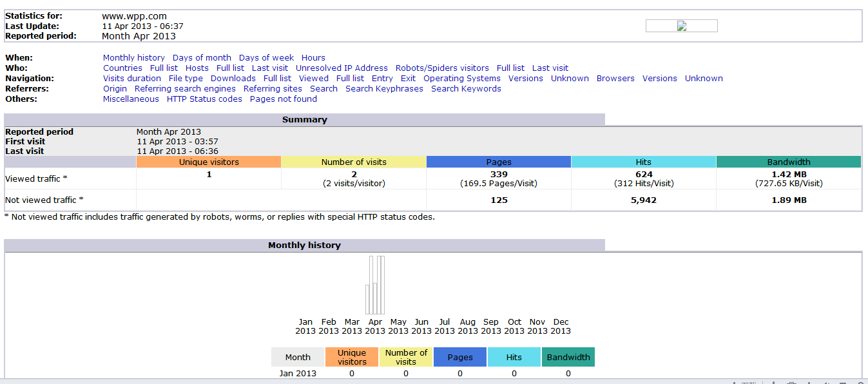Click the '11 Apr 2013 - 06:37' last update
The width and height of the screenshot is (868, 384).
coord(143,26)
